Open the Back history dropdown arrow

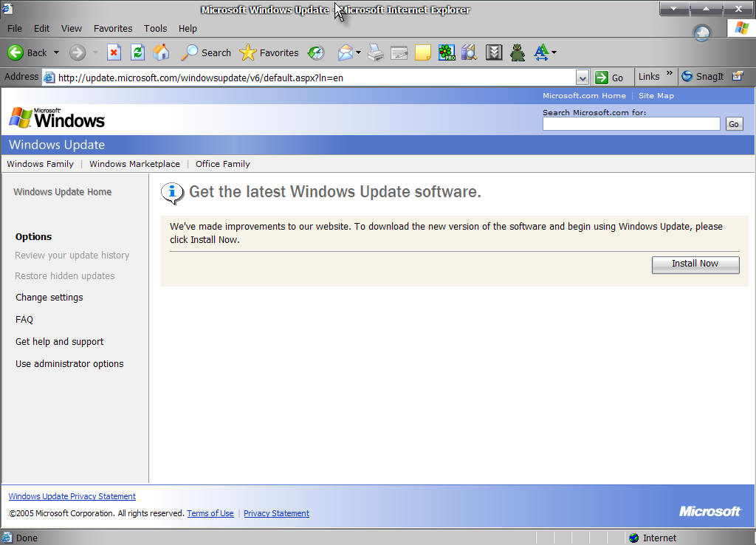[x=56, y=52]
